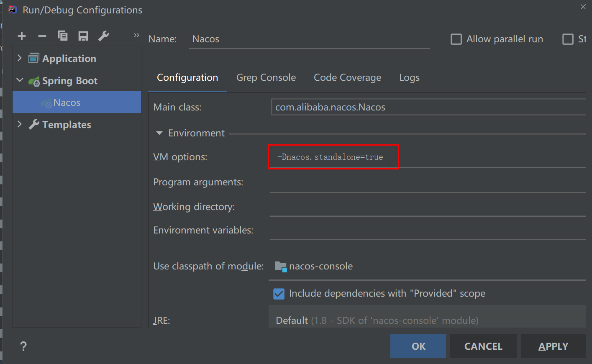Screen dimensions: 592x364
Task: Expand the Application tree node
Action: coord(19,58)
